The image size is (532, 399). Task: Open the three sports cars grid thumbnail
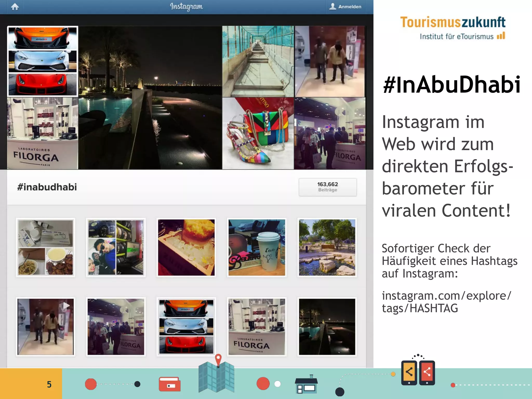(186, 327)
